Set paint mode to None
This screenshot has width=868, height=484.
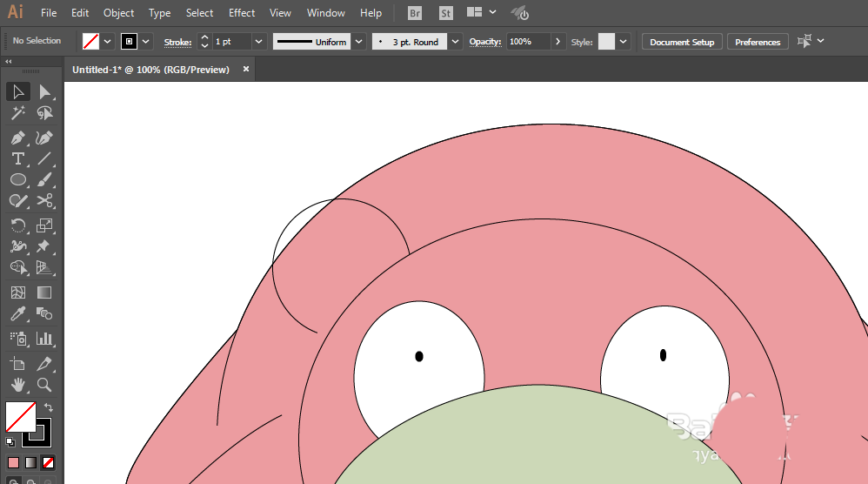coord(49,462)
